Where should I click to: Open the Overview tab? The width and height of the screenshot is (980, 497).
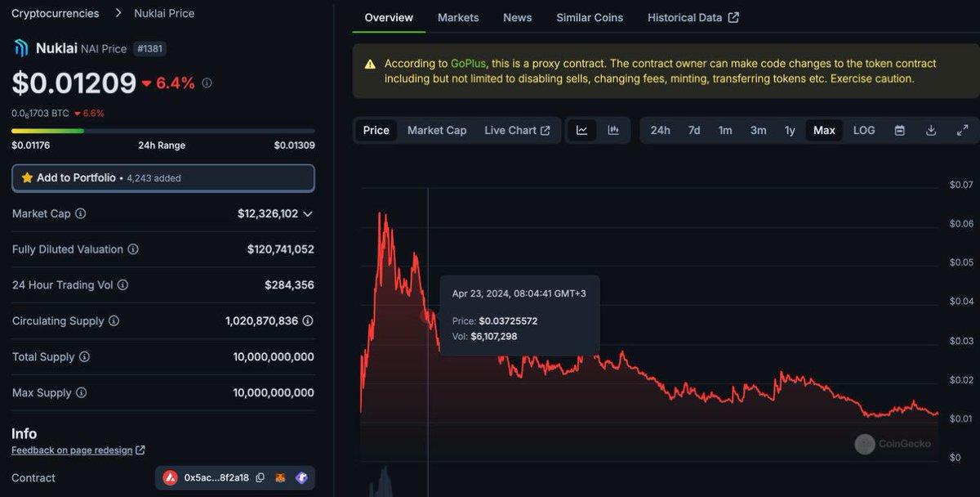[389, 17]
